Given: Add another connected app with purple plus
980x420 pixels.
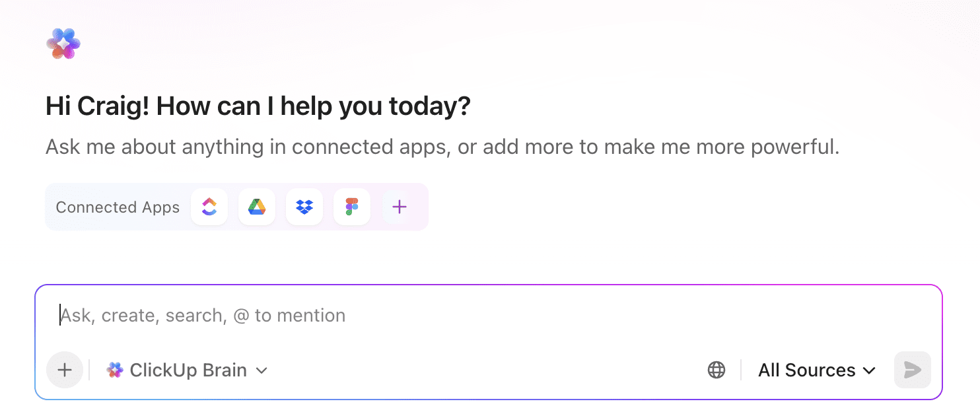Looking at the screenshot, I should point(400,207).
